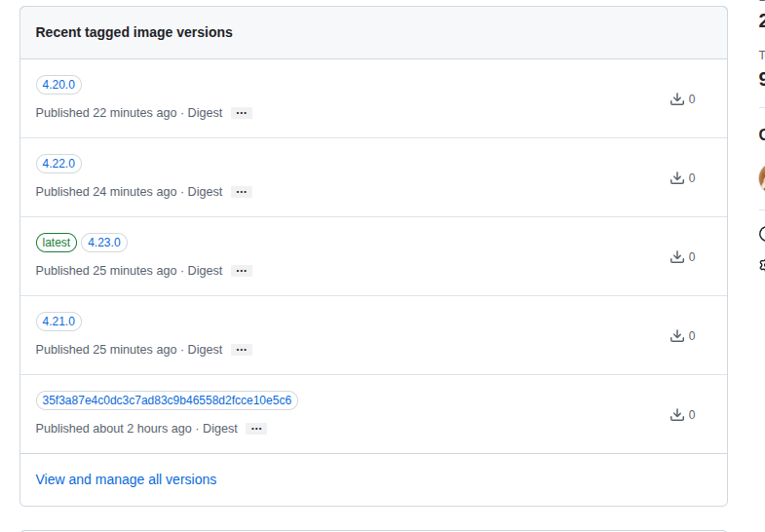This screenshot has height=532, width=765.
Task: Open the 4.21.0 version tag
Action: click(58, 322)
